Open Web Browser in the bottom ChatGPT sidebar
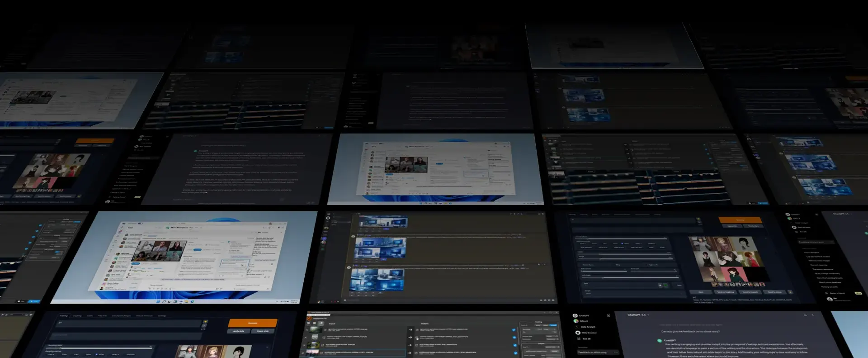Screen dimensions: 868x358 click(x=589, y=333)
